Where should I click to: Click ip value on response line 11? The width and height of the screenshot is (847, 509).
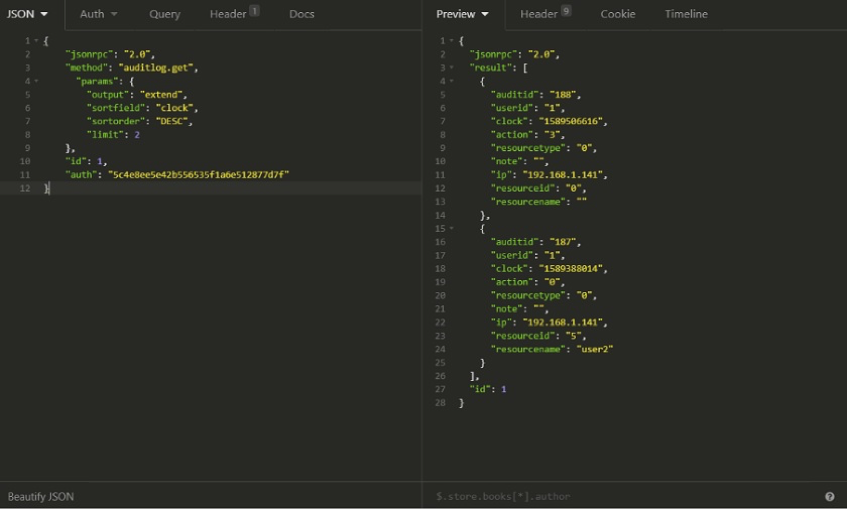[563, 175]
